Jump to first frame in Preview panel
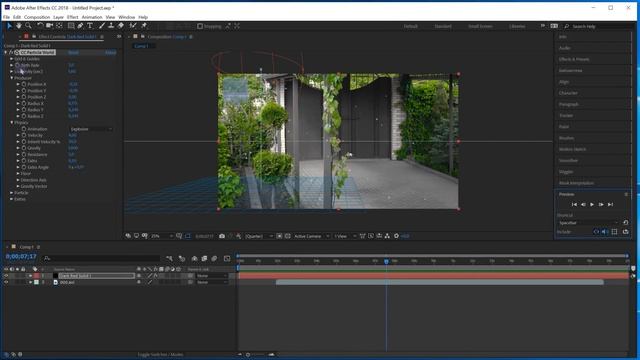 click(x=574, y=204)
